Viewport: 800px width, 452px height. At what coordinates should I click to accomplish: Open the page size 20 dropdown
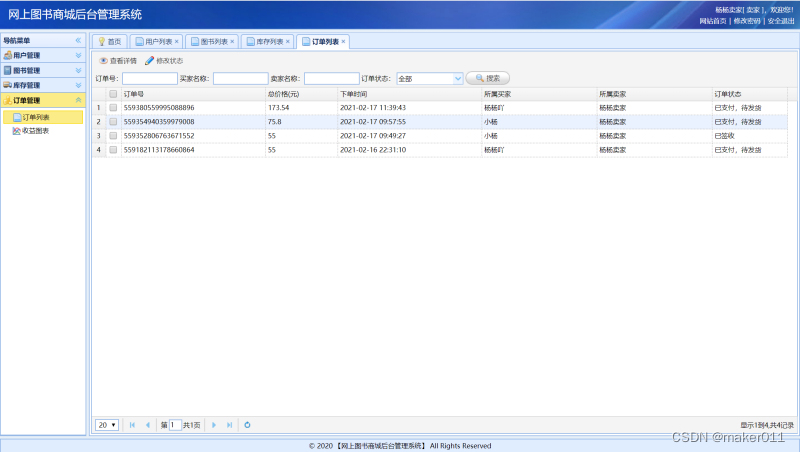[x=107, y=425]
